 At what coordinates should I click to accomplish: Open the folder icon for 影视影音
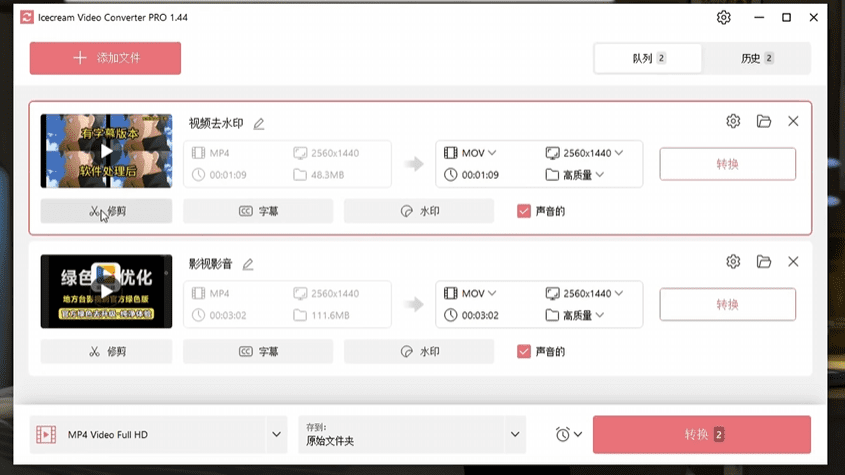click(x=764, y=262)
